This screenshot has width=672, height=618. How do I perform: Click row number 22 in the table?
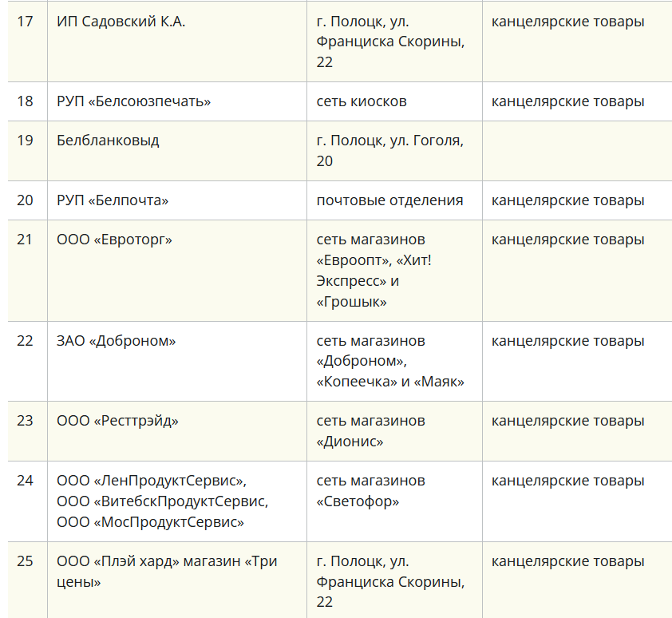point(25,341)
